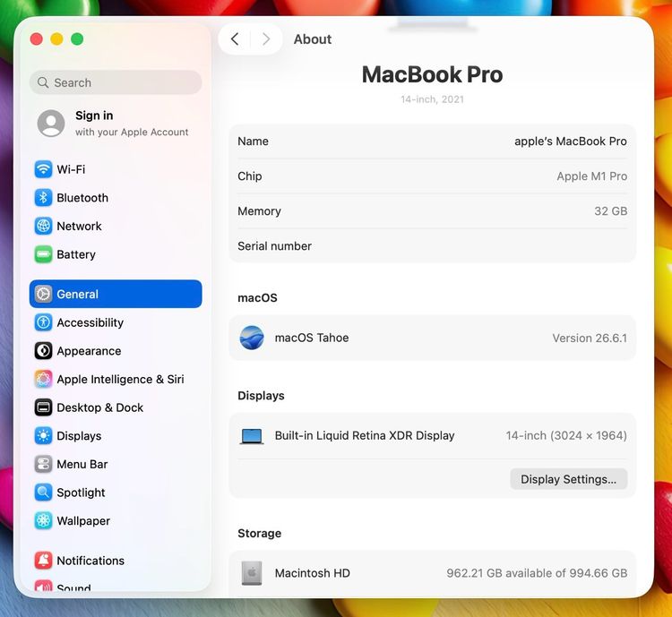Click the Menu Bar icon
This screenshot has width=672, height=617.
coord(43,464)
